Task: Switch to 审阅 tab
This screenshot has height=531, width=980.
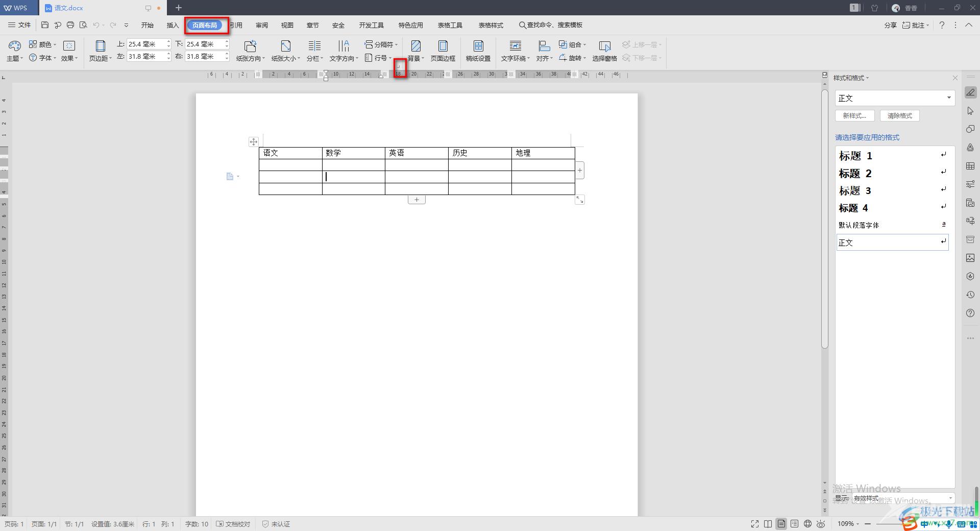Action: (262, 25)
